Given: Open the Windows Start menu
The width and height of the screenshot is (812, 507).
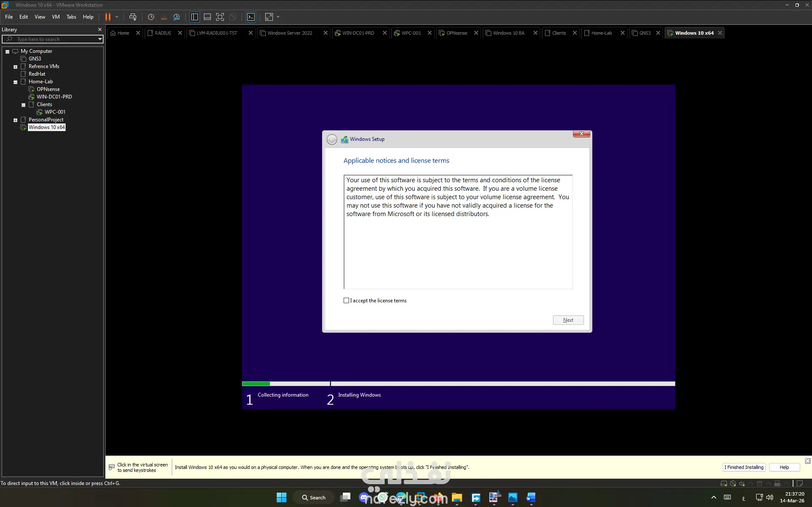Looking at the screenshot, I should (281, 498).
